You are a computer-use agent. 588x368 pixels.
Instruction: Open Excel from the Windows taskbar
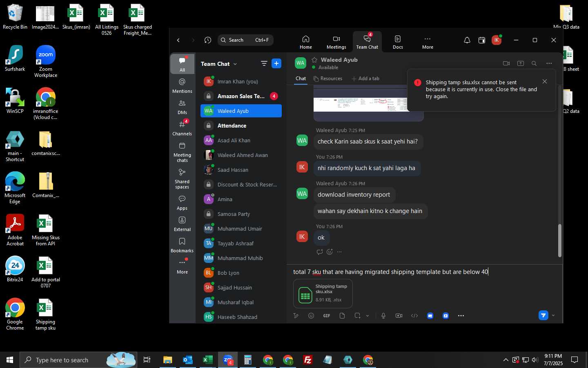coord(208,360)
